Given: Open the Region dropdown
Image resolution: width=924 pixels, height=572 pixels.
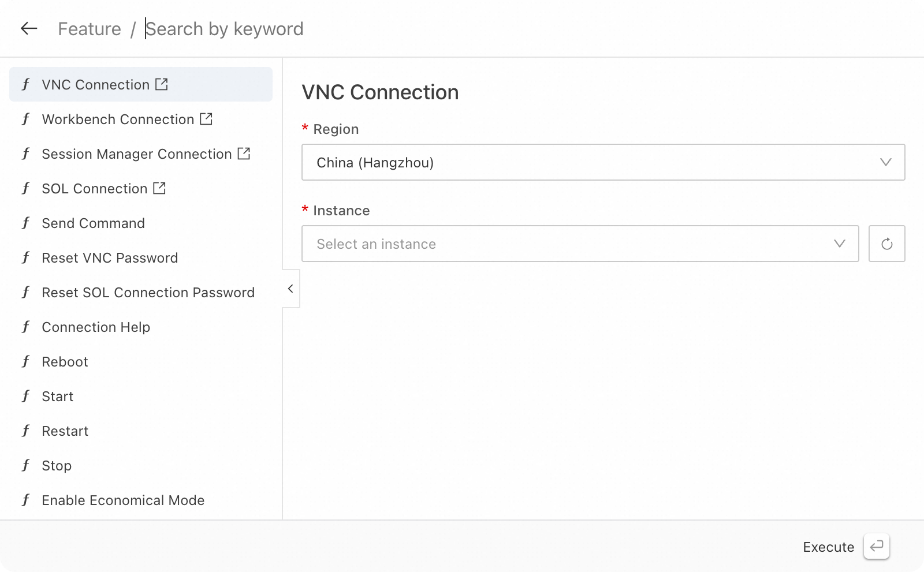Looking at the screenshot, I should [x=603, y=162].
